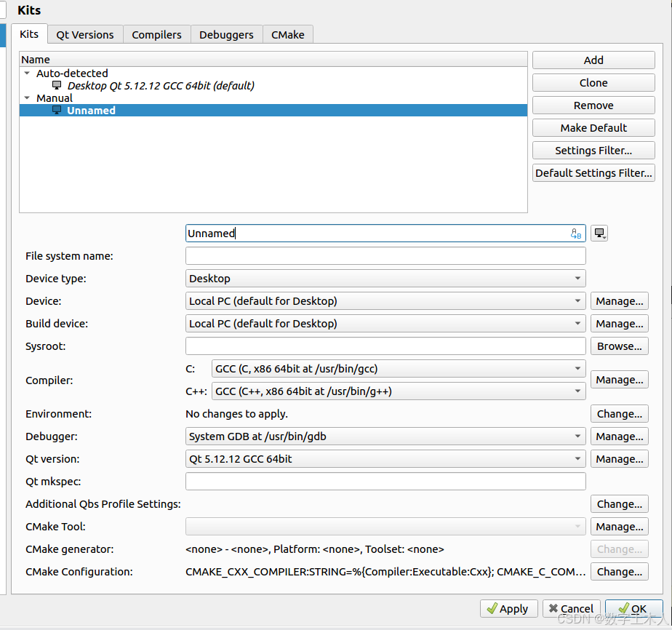This screenshot has height=630, width=672.
Task: Click Change for Additional Qbs Profile Settings
Action: (x=620, y=504)
